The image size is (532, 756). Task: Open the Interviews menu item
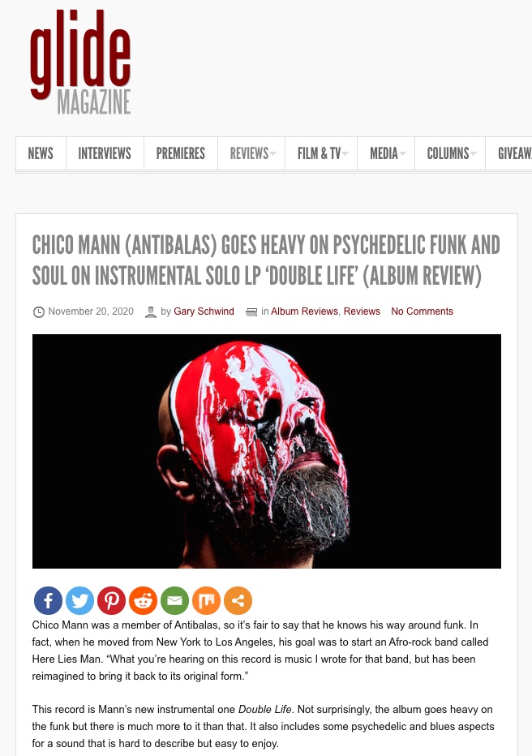tap(105, 153)
